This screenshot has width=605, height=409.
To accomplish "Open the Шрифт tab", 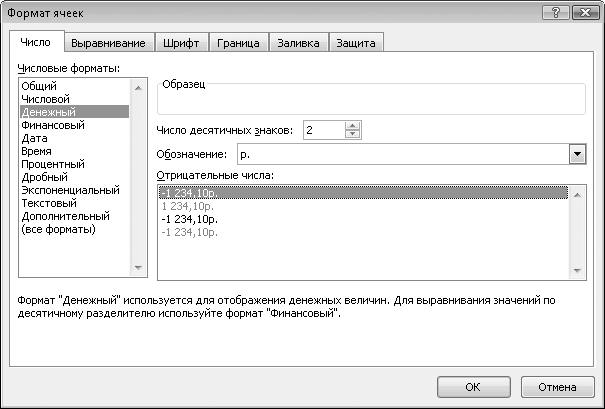I will pos(181,43).
